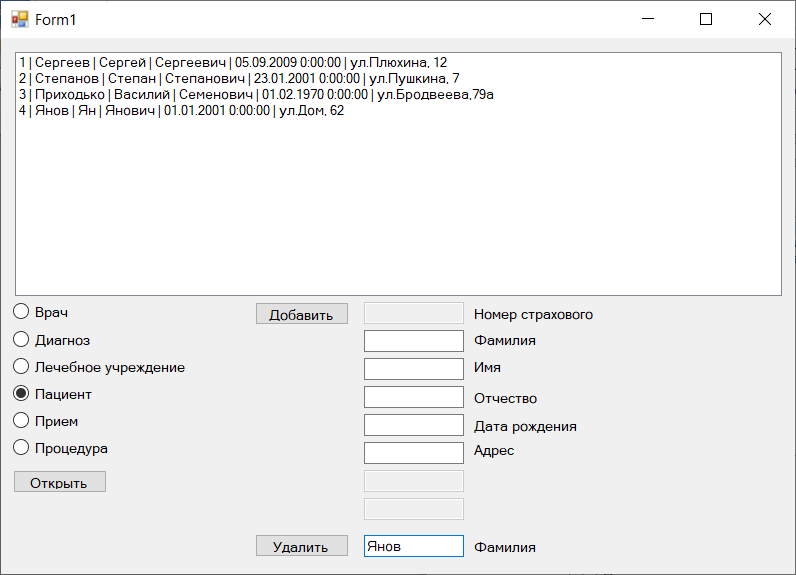The height and width of the screenshot is (575, 796).
Task: Click the Добавить button
Action: (302, 314)
